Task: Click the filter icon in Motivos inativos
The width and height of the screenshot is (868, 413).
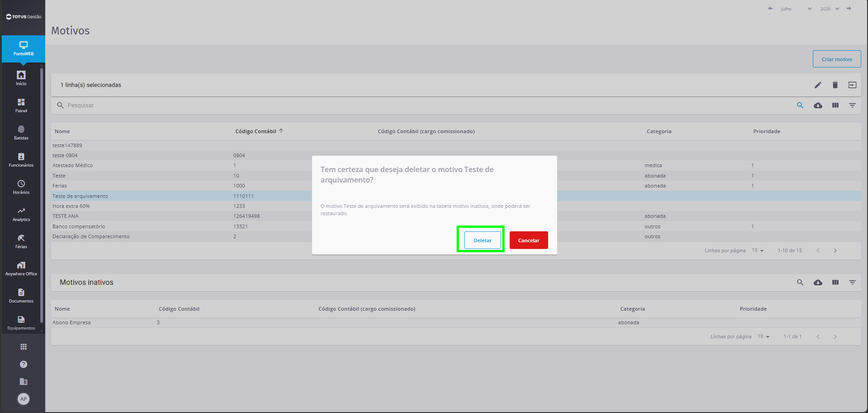Action: pyautogui.click(x=852, y=283)
